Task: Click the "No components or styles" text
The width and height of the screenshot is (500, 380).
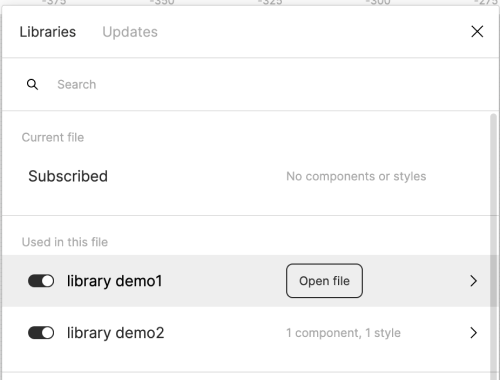Action: (356, 176)
